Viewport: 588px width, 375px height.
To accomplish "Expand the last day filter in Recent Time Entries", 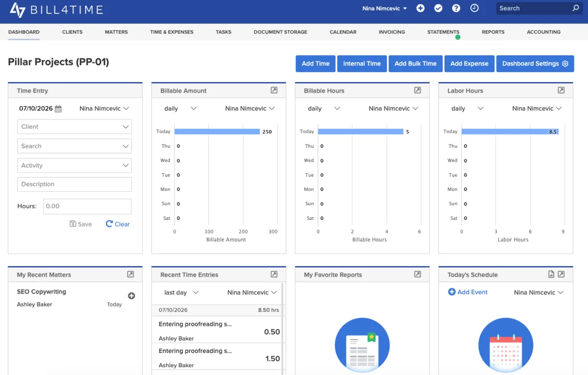I will point(181,293).
